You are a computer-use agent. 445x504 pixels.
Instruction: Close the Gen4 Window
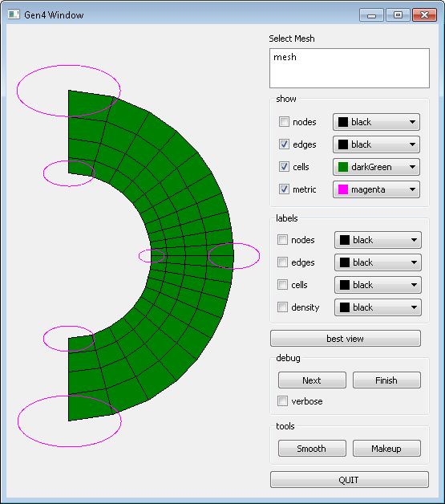tap(424, 14)
